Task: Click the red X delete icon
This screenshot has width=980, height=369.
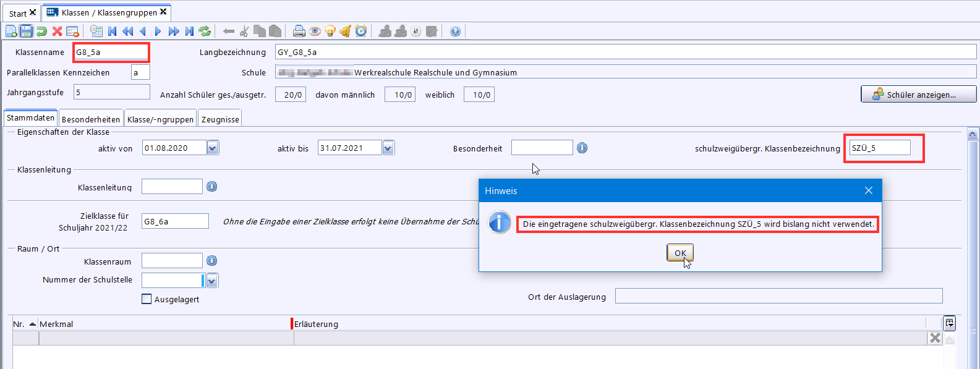Action: click(57, 31)
